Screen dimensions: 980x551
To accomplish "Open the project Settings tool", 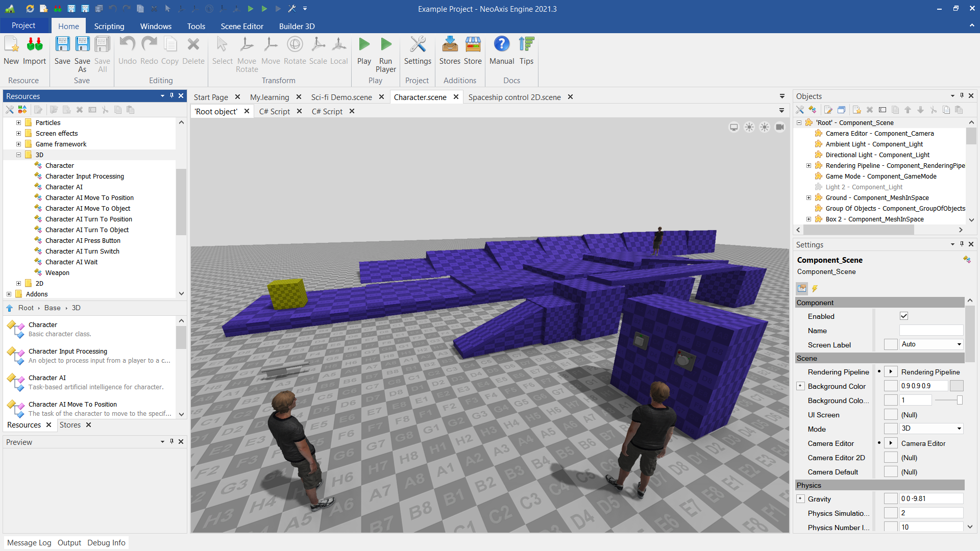I will click(x=418, y=45).
